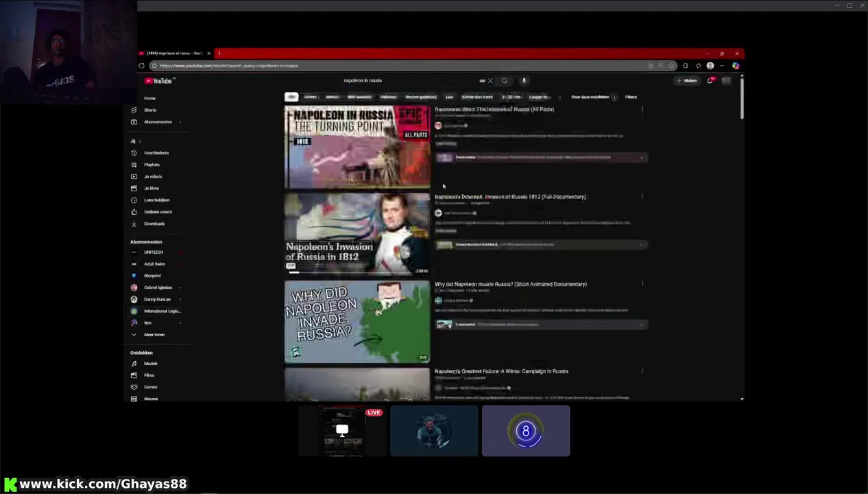This screenshot has height=494, width=868.
Task: Select the first selected filter chip
Action: (291, 97)
